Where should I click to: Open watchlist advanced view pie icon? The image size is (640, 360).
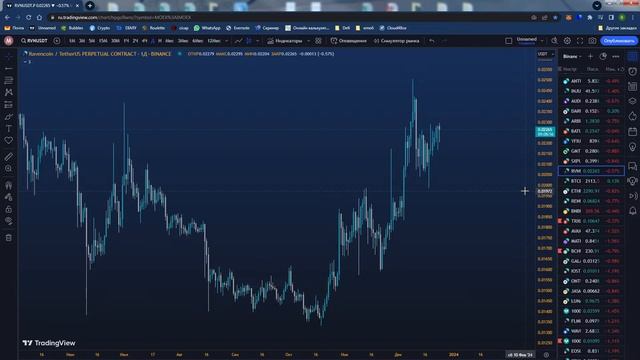(x=603, y=56)
